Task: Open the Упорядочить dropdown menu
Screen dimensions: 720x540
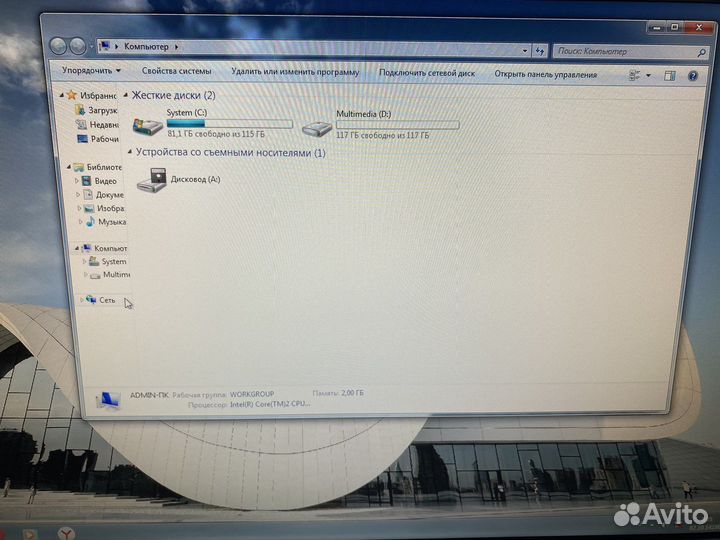Action: tap(91, 71)
